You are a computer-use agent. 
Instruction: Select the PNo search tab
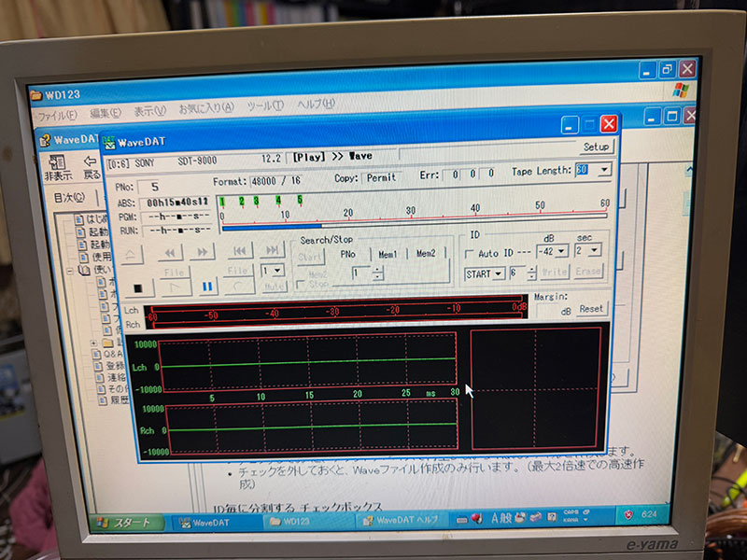tap(347, 254)
